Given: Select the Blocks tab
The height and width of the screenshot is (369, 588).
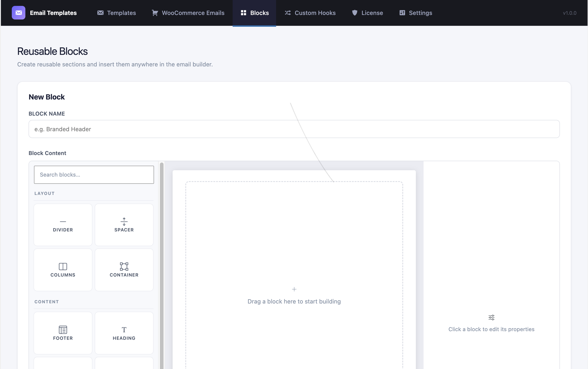Looking at the screenshot, I should [254, 13].
